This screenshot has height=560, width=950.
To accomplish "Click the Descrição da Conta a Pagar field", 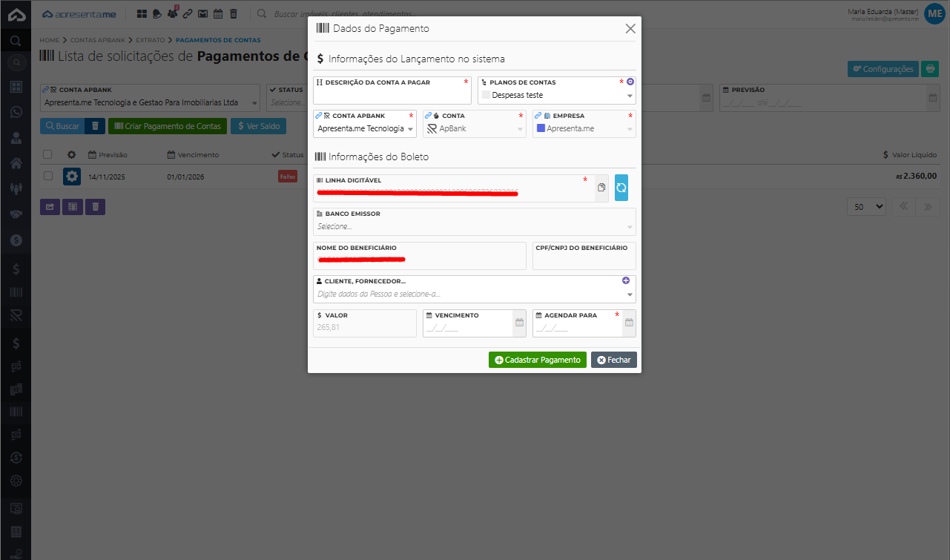I will (392, 96).
